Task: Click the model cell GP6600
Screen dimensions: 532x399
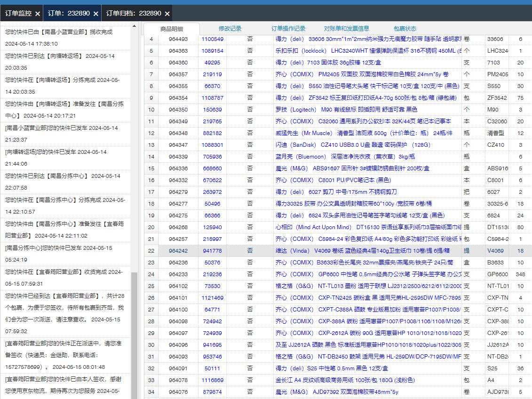Action: 497,274
